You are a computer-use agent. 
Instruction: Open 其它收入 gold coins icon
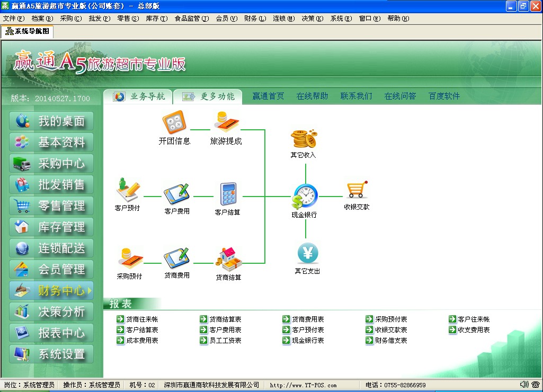coord(303,139)
